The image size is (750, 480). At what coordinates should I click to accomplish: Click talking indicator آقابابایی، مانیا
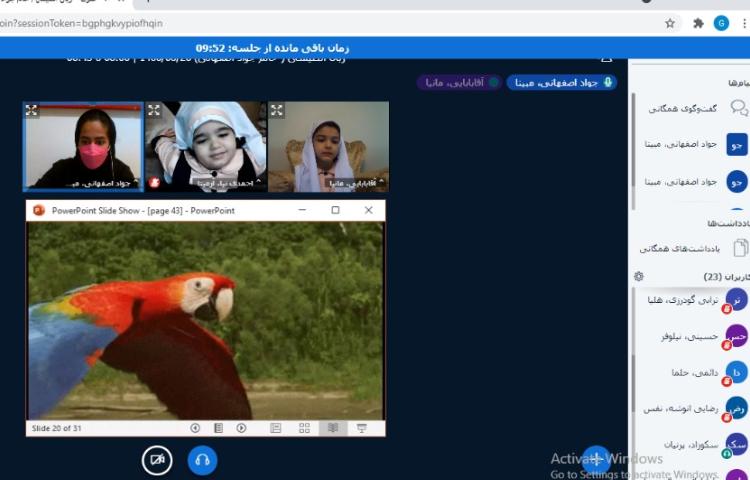pos(459,83)
